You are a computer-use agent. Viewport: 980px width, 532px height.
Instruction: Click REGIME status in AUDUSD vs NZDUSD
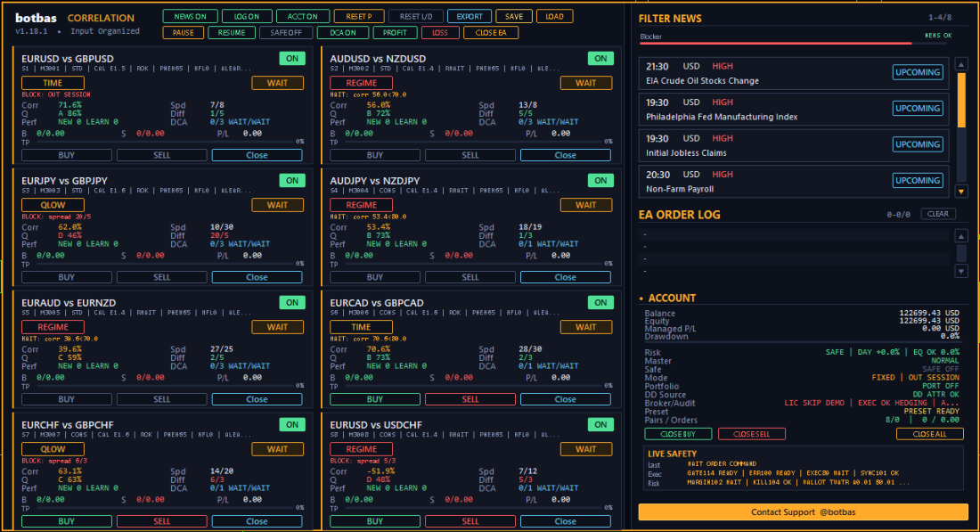point(361,83)
